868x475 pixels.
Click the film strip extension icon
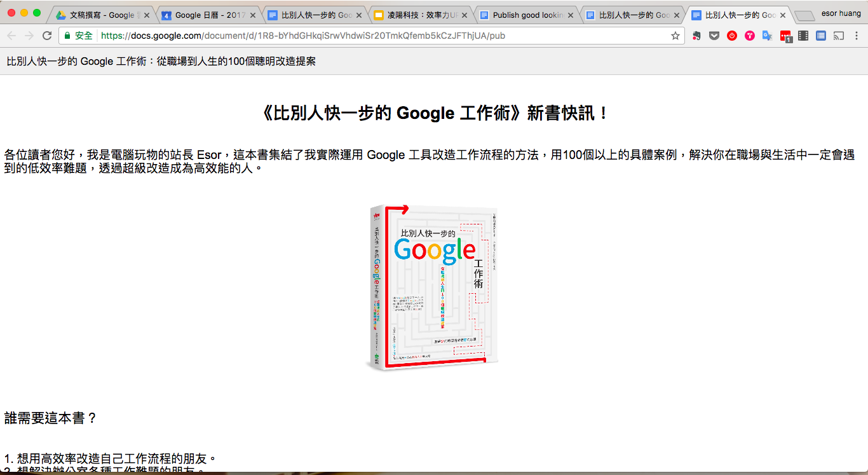[803, 36]
